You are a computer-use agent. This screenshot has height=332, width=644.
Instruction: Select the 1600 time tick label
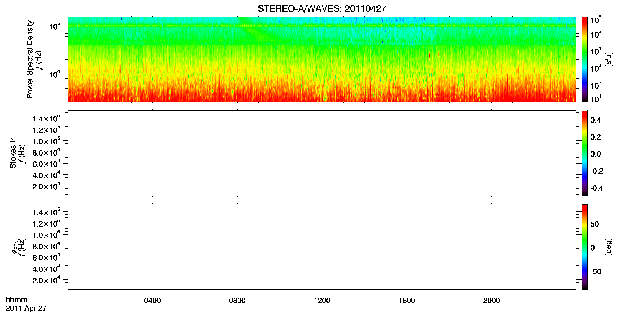407,301
